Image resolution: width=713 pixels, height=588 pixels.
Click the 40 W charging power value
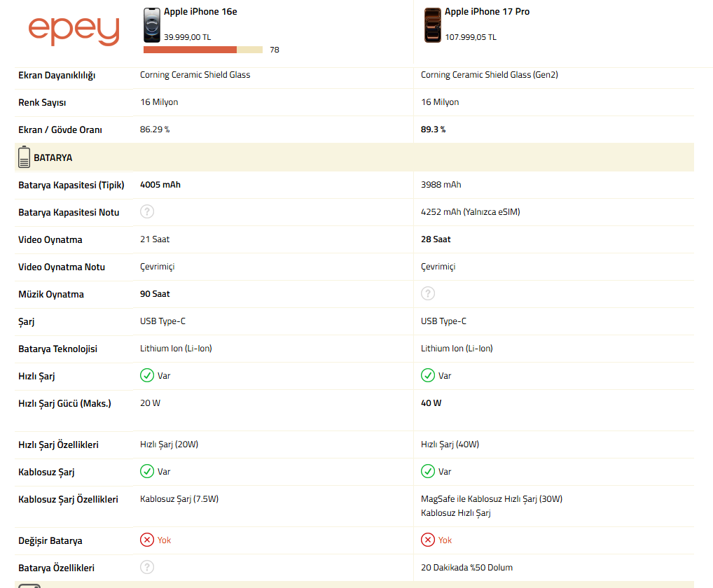pos(431,403)
